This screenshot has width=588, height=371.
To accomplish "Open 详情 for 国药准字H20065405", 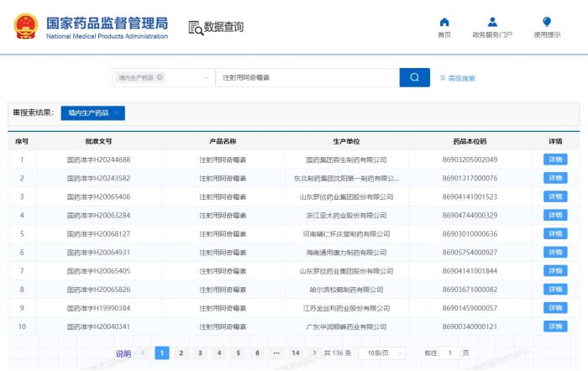I will (555, 271).
